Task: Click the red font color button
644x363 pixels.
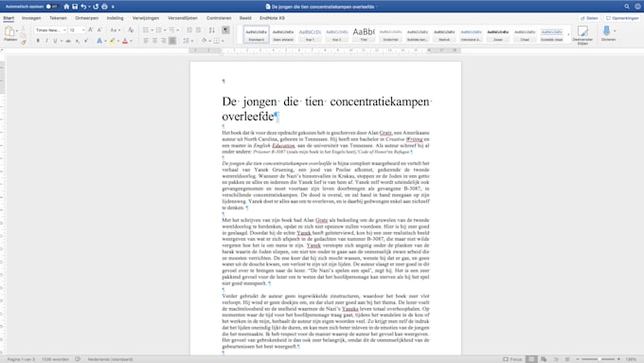Action: tap(125, 41)
